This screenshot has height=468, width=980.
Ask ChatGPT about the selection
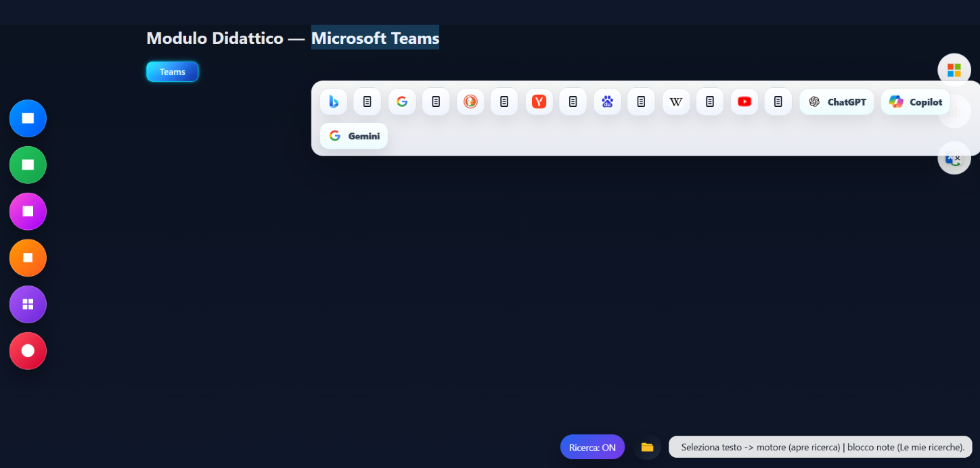[837, 101]
